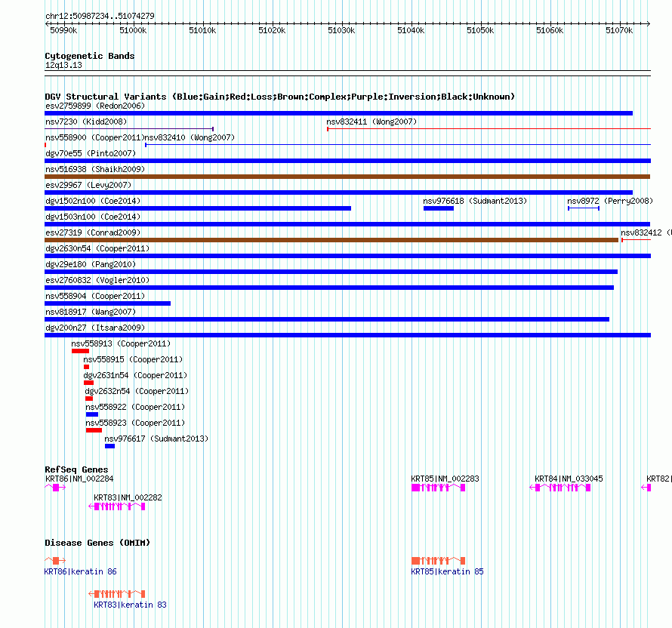672x628 pixels.
Task: Select the dgv2630n54 (Cooper2011) blue bar
Action: coord(347,256)
